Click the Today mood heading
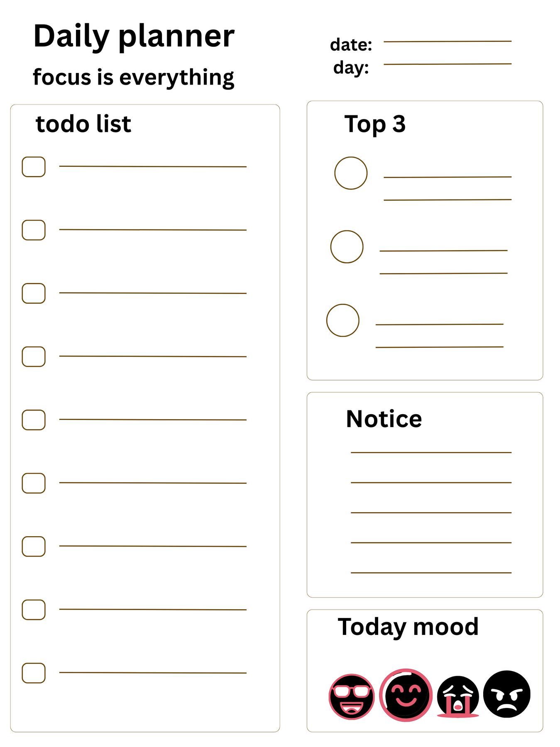This screenshot has width=560, height=747. pos(408,627)
